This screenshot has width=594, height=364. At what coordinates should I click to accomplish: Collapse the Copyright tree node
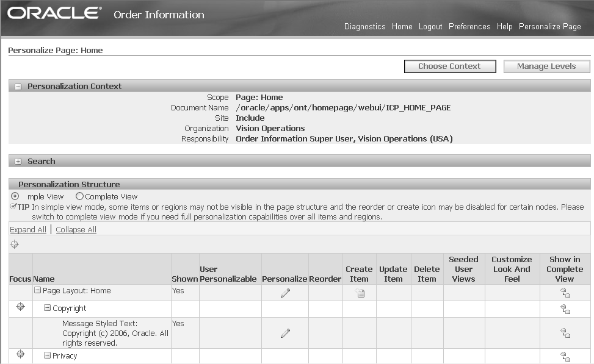tap(47, 308)
